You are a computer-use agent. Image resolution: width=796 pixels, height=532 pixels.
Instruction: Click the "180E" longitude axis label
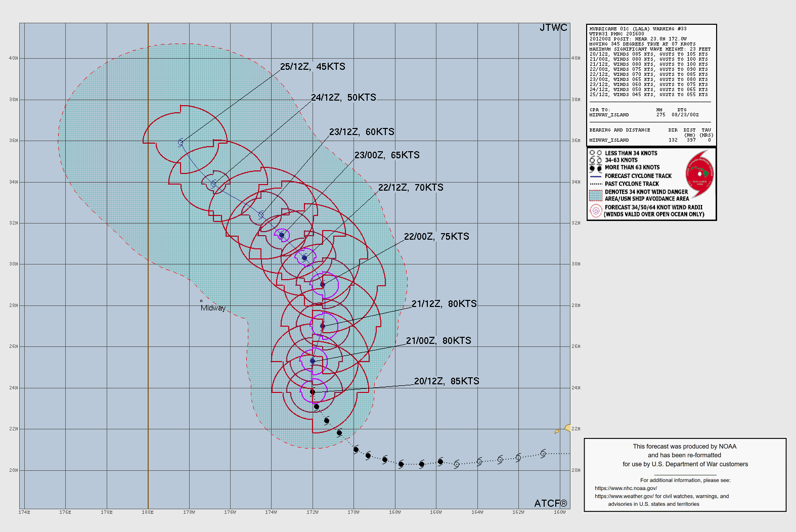(148, 512)
